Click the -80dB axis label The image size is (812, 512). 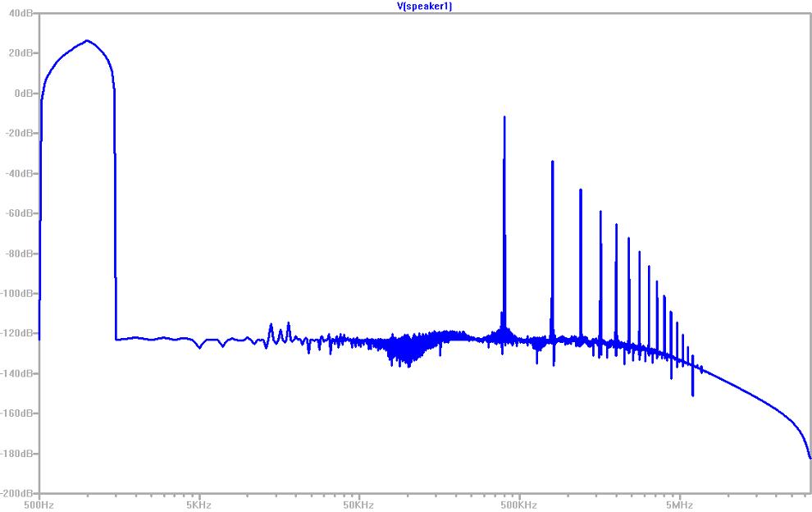(x=20, y=254)
